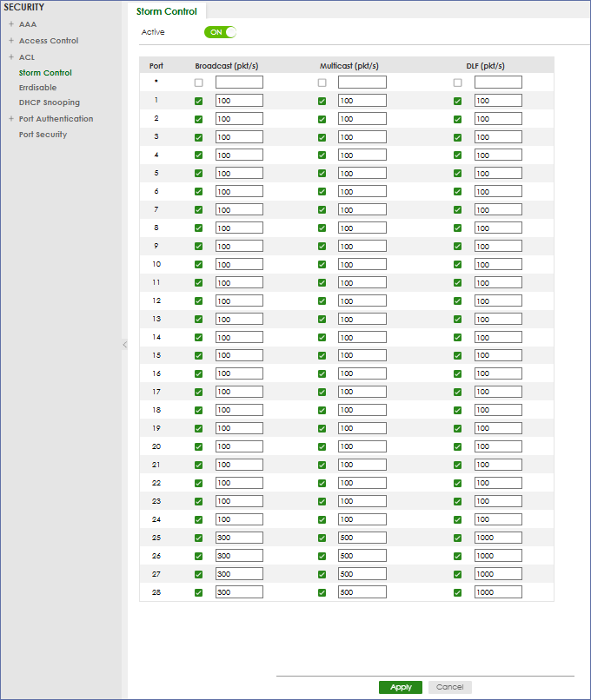Check the DLF checkbox in the * row

point(458,83)
